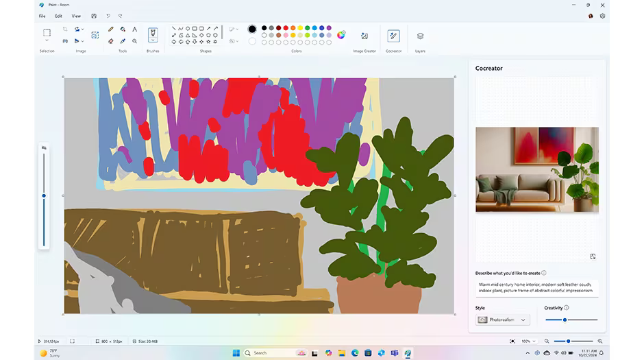This screenshot has height=360, width=644.
Task: Click the Cocreator description text field
Action: [x=536, y=287]
